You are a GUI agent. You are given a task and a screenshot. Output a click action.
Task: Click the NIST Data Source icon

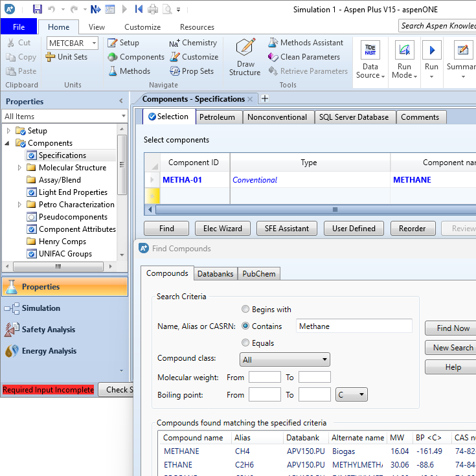coord(370,51)
